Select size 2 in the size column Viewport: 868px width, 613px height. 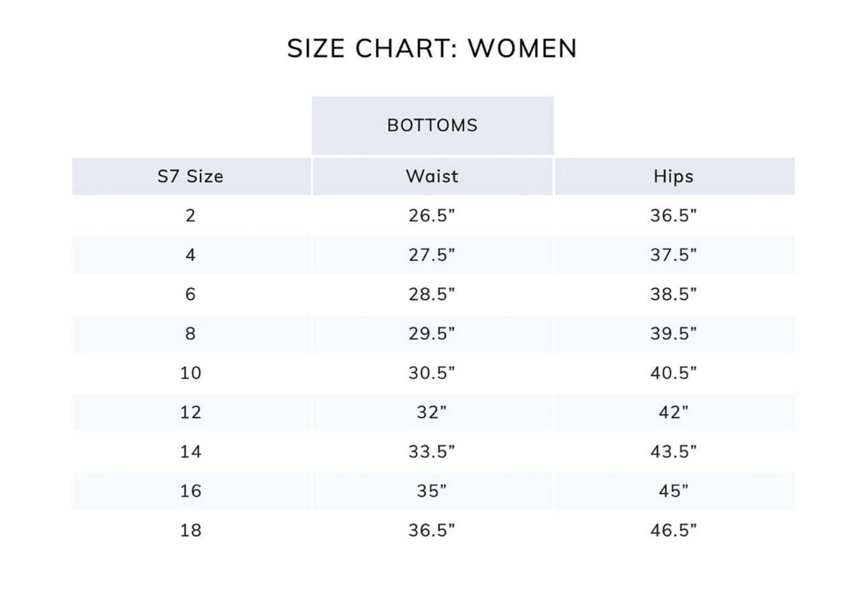190,215
